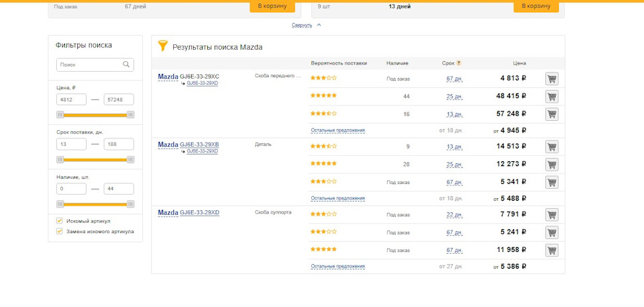Toggle the Замена искомого артикула checkbox

60,231
